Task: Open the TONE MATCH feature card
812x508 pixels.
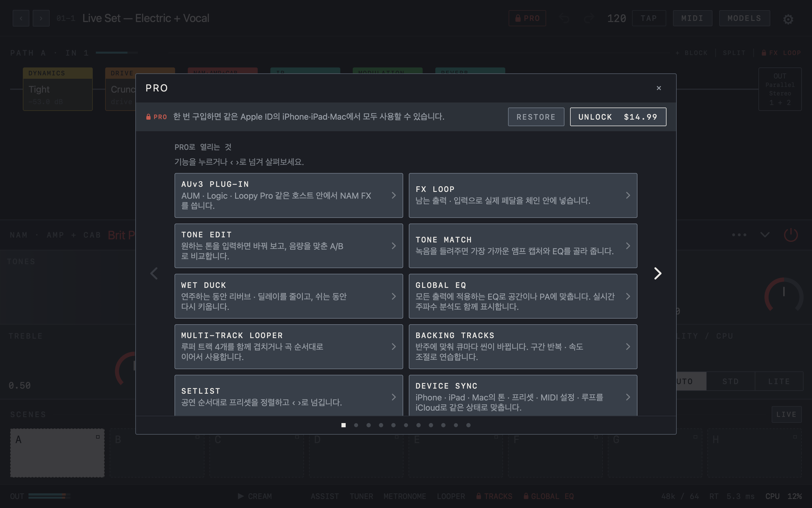Action: coord(523,246)
